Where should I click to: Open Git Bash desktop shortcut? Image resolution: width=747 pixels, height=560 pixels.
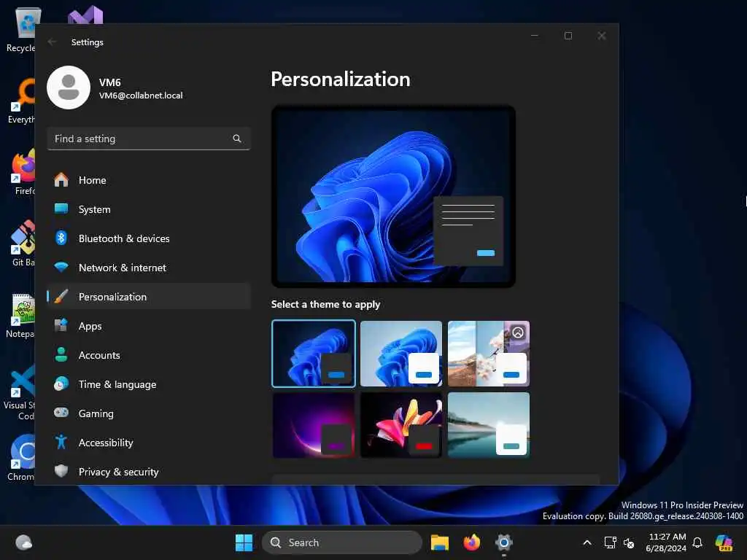23,243
